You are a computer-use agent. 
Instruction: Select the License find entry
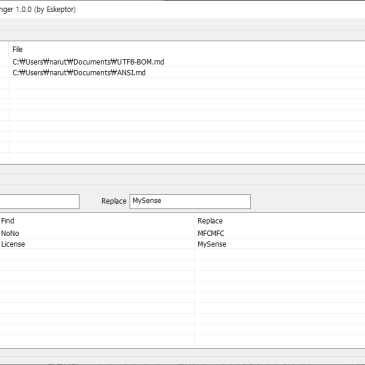point(13,244)
